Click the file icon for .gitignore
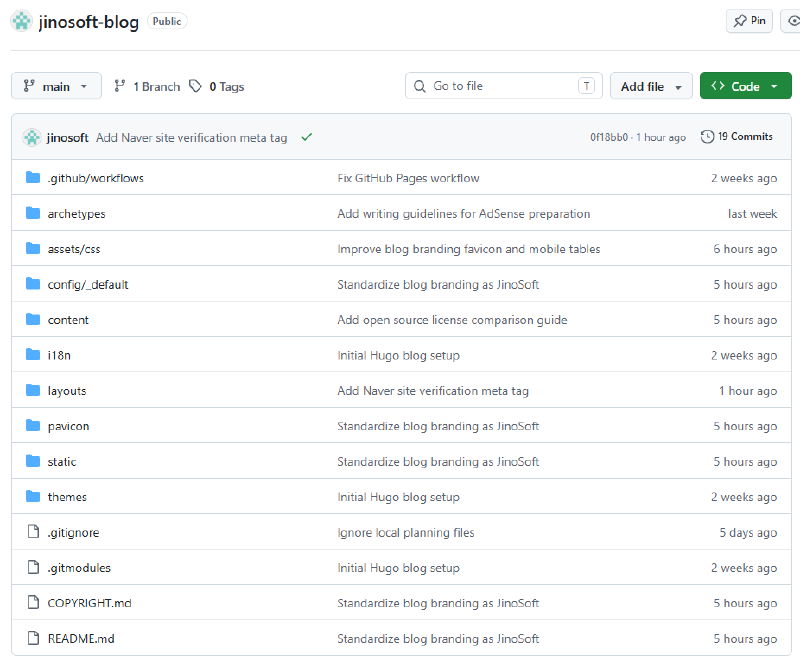Screen dimensions: 800x661 pyautogui.click(x=33, y=531)
